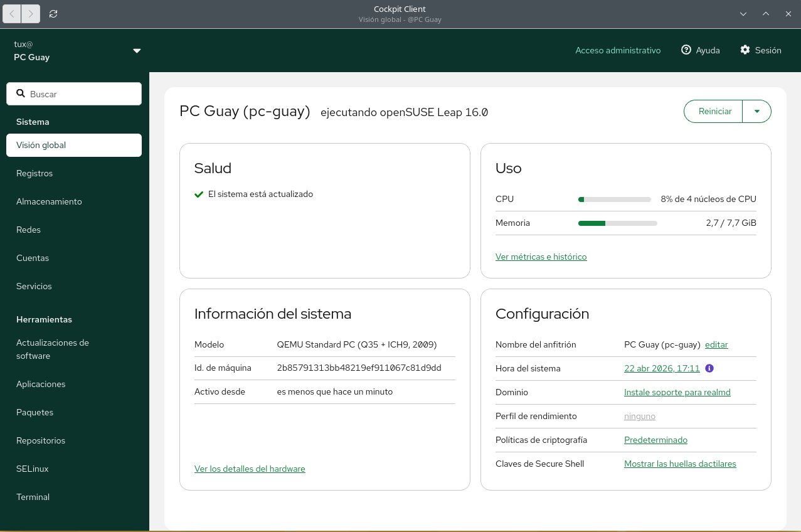Open Mostrar las huellas dactilares link
This screenshot has height=532, width=801.
pos(680,464)
